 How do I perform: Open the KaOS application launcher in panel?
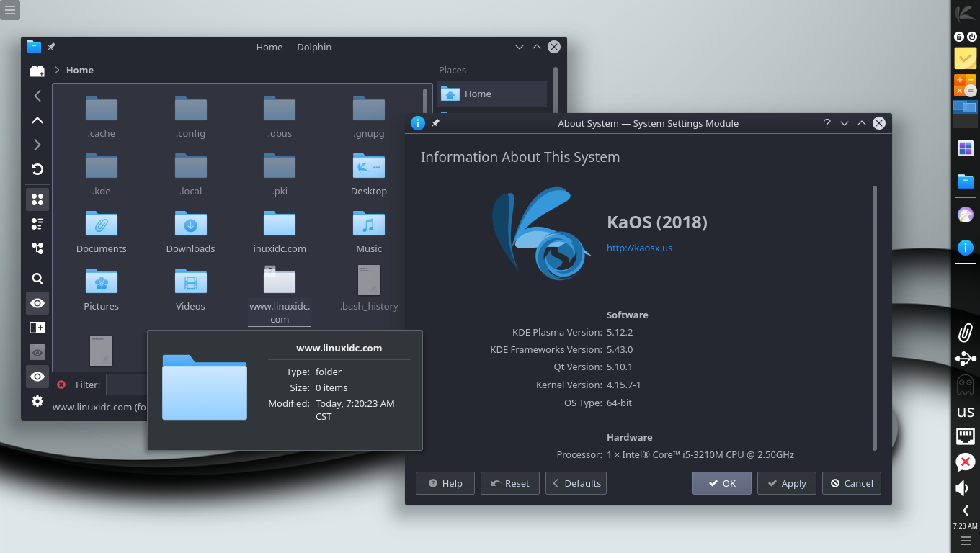pos(966,13)
